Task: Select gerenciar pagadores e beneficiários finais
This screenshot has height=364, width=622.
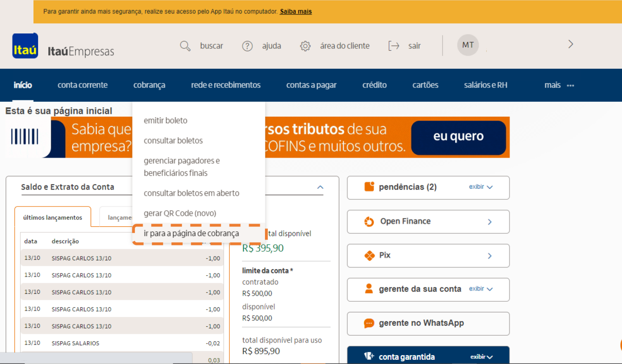Action: pyautogui.click(x=182, y=167)
